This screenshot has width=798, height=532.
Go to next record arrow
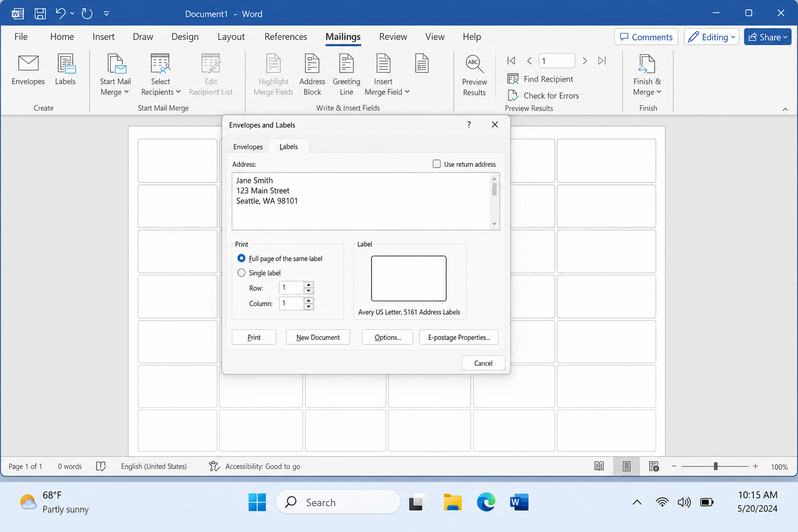[584, 61]
